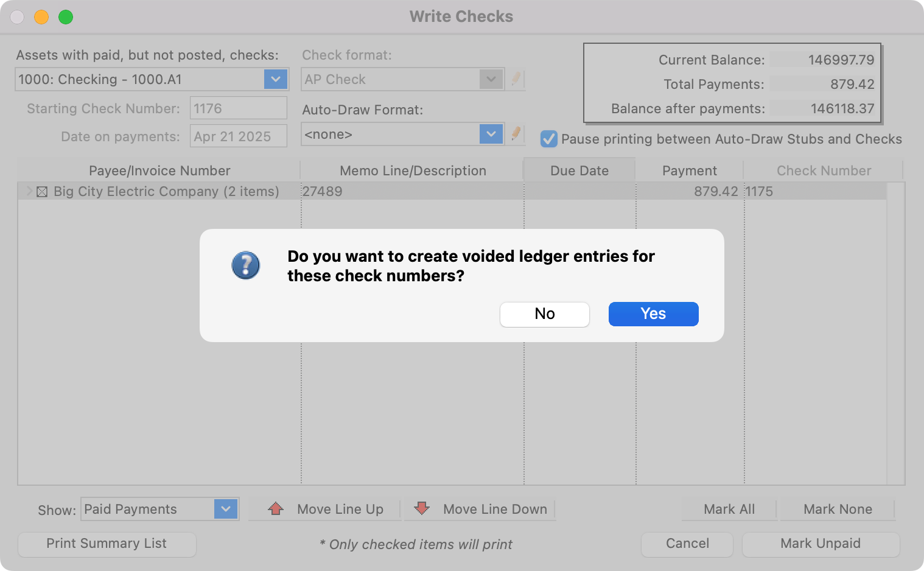This screenshot has width=924, height=571.
Task: Click into the Starting Check Number field
Action: pos(238,108)
